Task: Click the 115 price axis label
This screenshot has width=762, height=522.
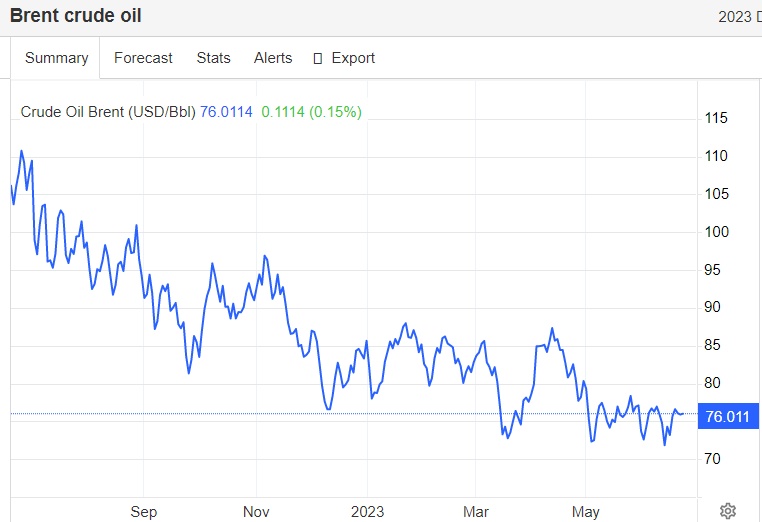Action: [x=716, y=118]
